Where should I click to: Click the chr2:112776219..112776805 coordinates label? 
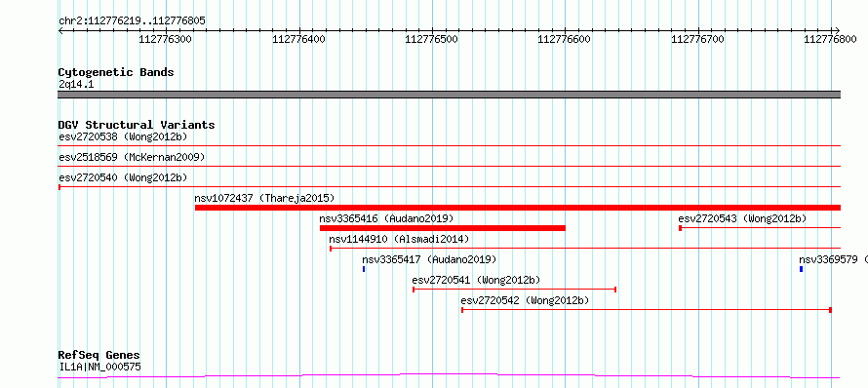point(132,21)
